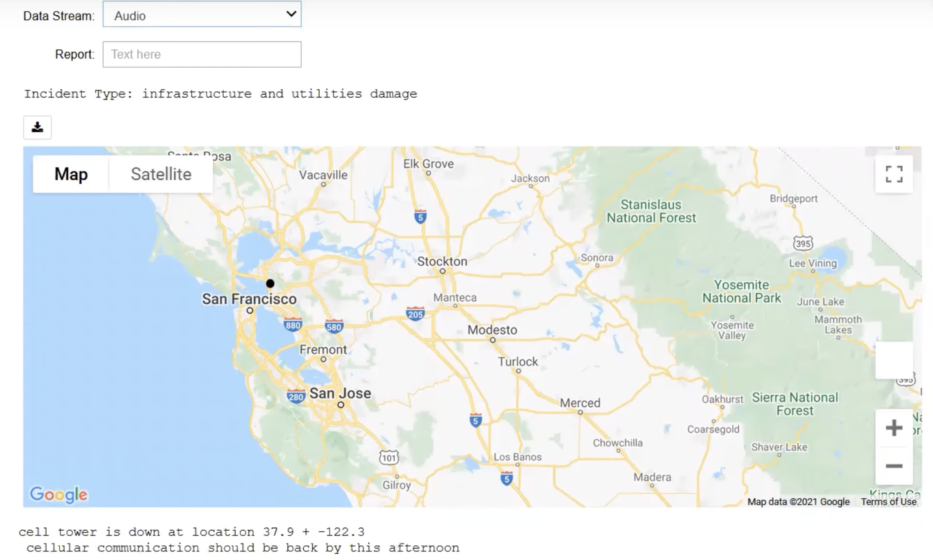The image size is (933, 560).
Task: Click the black incident marker near San Francisco
Action: click(270, 284)
